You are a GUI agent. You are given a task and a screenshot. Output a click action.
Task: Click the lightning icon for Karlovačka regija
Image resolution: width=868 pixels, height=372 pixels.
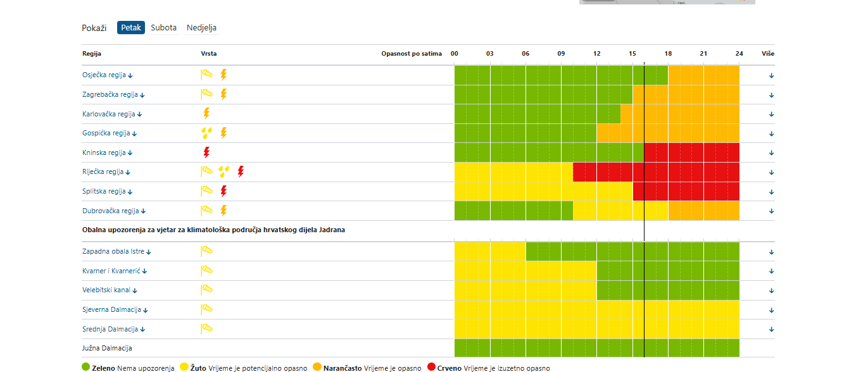point(206,113)
